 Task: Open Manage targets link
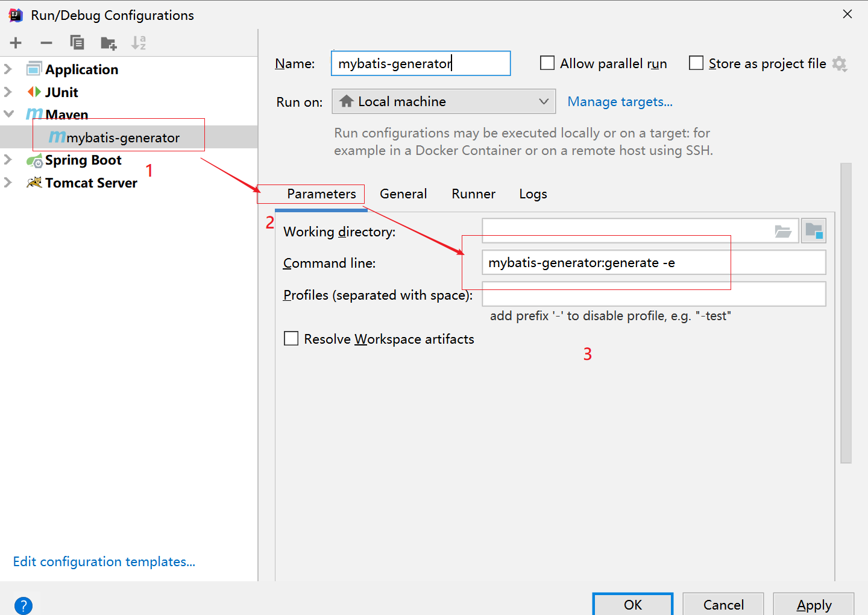[x=620, y=102]
